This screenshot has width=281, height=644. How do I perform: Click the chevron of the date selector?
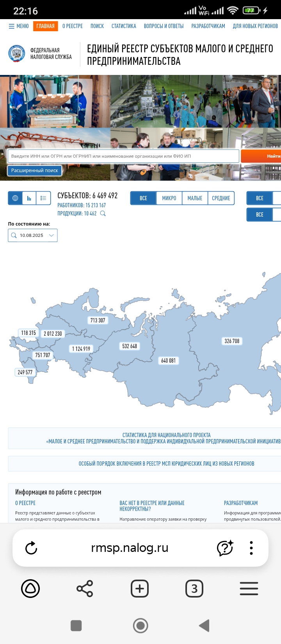click(x=51, y=235)
